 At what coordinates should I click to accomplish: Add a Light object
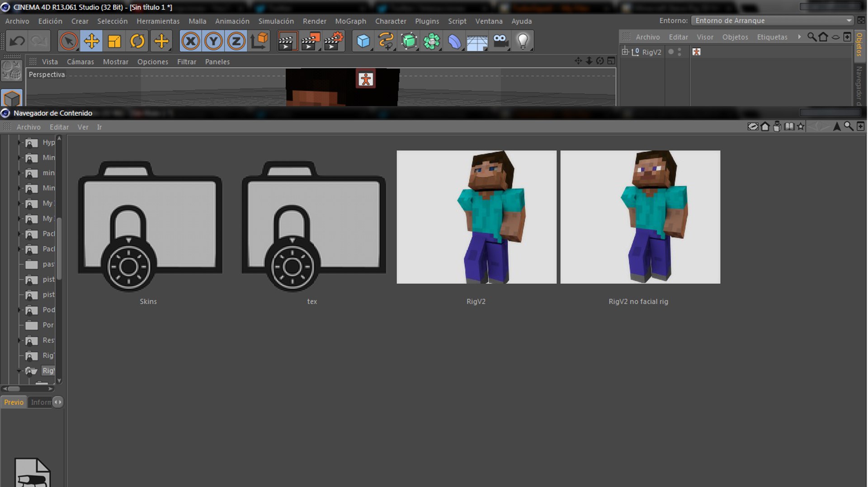(523, 41)
